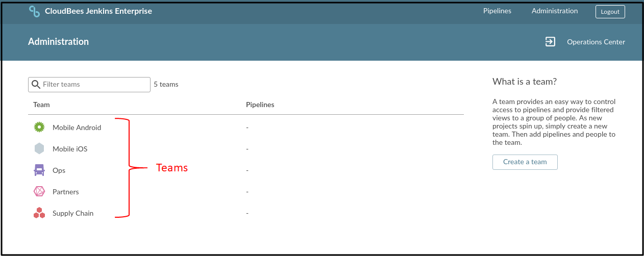The image size is (644, 256).
Task: Click the Administration page heading
Action: [58, 42]
